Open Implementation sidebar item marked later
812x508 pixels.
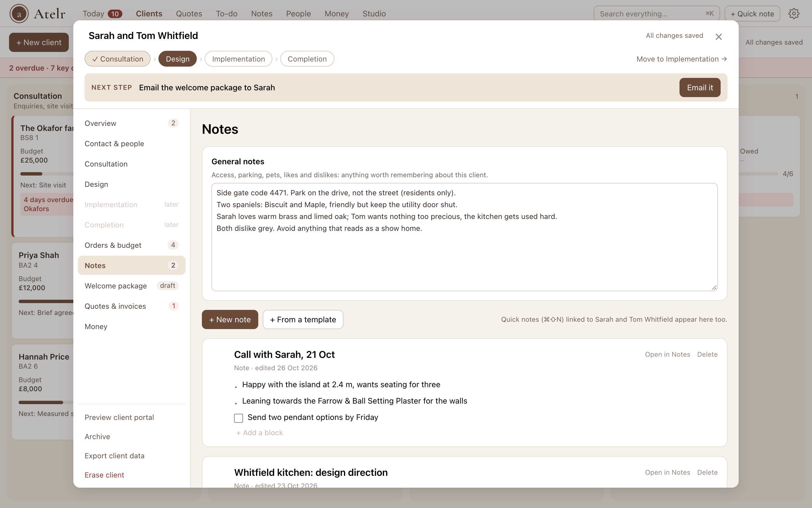pyautogui.click(x=132, y=205)
